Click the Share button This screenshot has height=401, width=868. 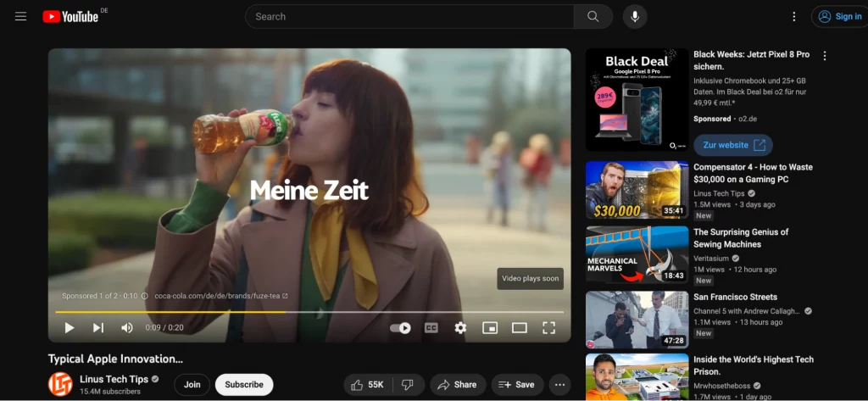458,384
